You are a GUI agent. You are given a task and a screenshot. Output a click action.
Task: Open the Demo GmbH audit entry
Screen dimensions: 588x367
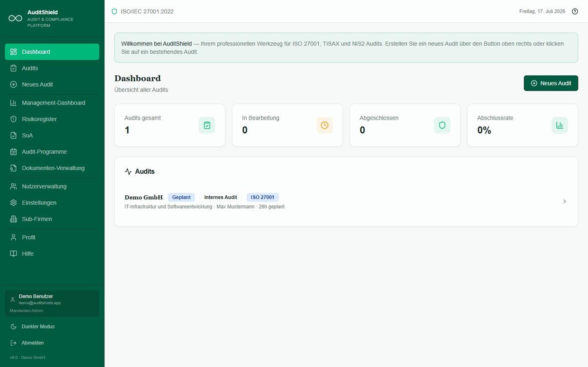346,201
